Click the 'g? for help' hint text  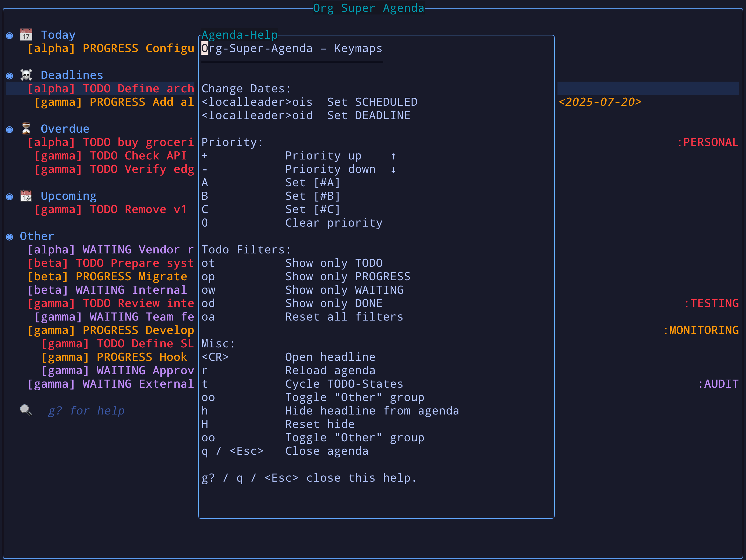86,410
